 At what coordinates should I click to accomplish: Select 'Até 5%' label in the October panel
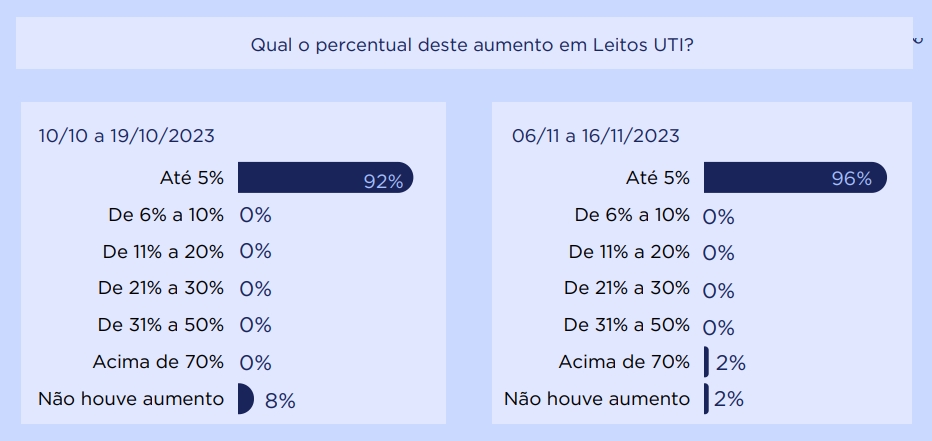[192, 179]
